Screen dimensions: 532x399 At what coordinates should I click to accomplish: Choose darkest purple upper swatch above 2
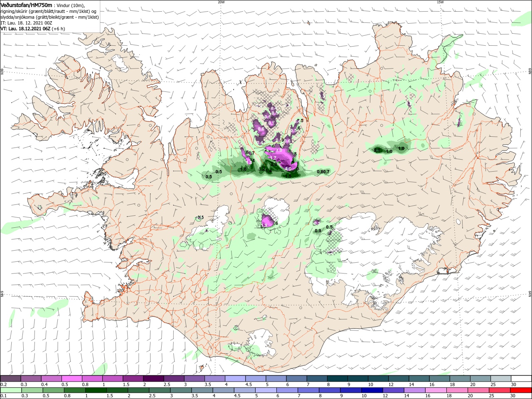tap(153, 379)
